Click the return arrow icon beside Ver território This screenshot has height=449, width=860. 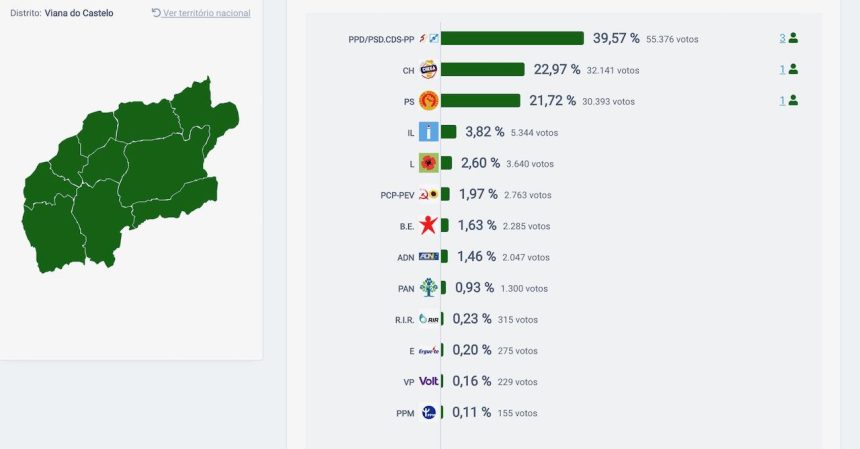coord(156,13)
